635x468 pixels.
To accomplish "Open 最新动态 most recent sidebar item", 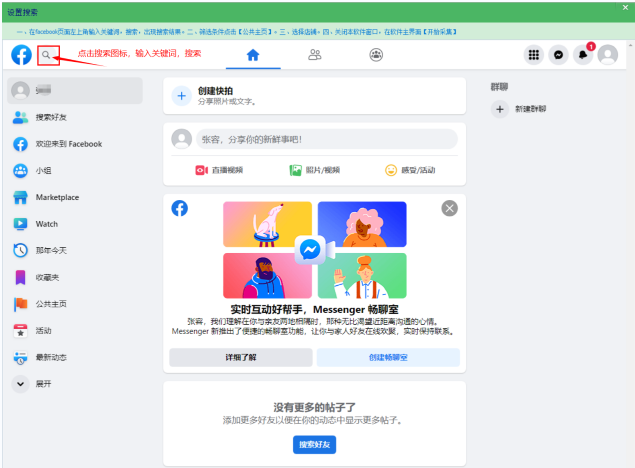I will coord(75,357).
